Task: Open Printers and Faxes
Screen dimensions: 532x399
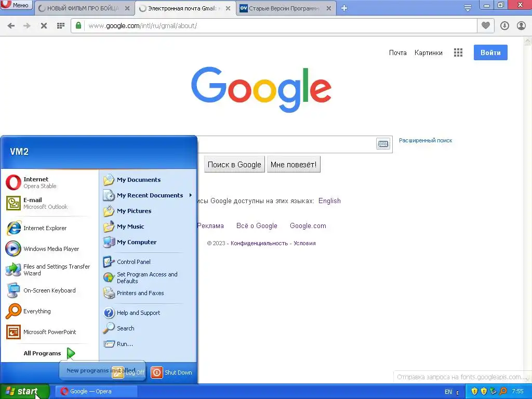Action: pos(148,293)
